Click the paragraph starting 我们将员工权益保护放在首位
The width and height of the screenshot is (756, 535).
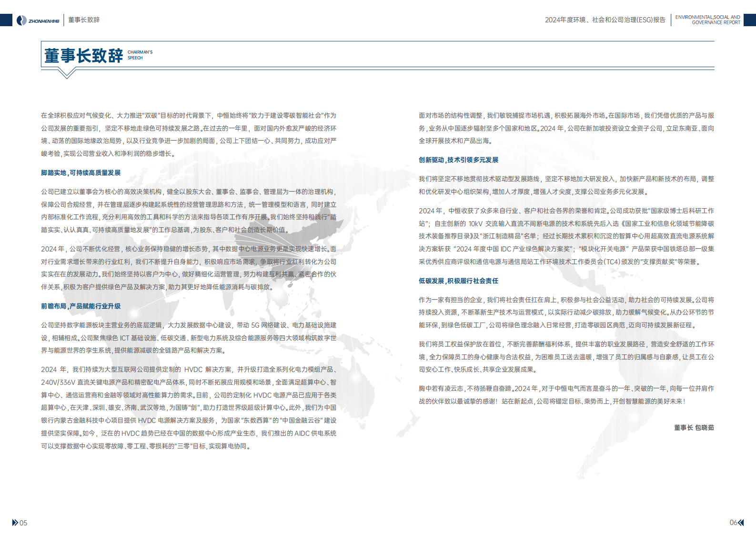coord(566,357)
